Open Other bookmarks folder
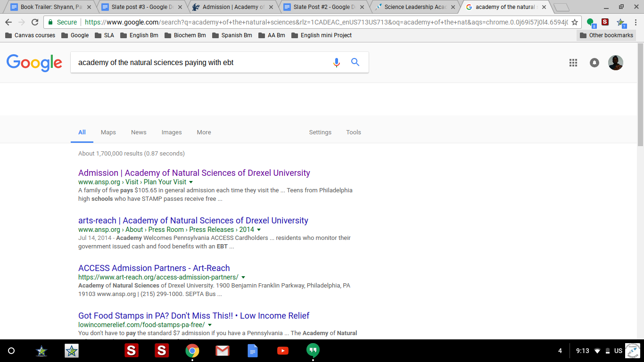 tap(606, 35)
